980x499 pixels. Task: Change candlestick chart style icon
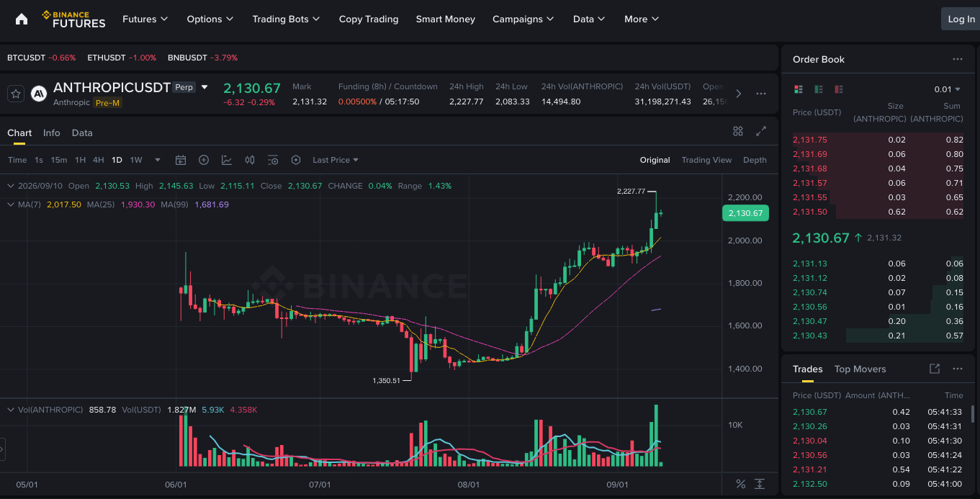250,160
